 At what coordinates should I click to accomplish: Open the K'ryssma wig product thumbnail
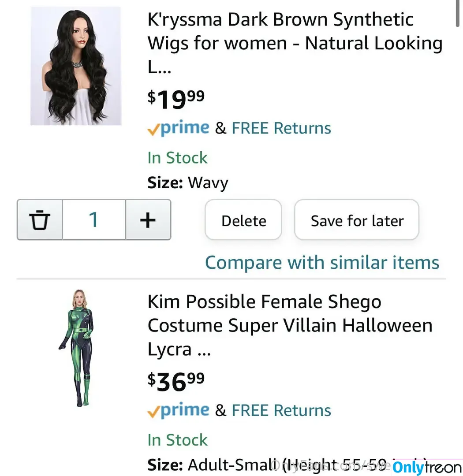point(76,66)
